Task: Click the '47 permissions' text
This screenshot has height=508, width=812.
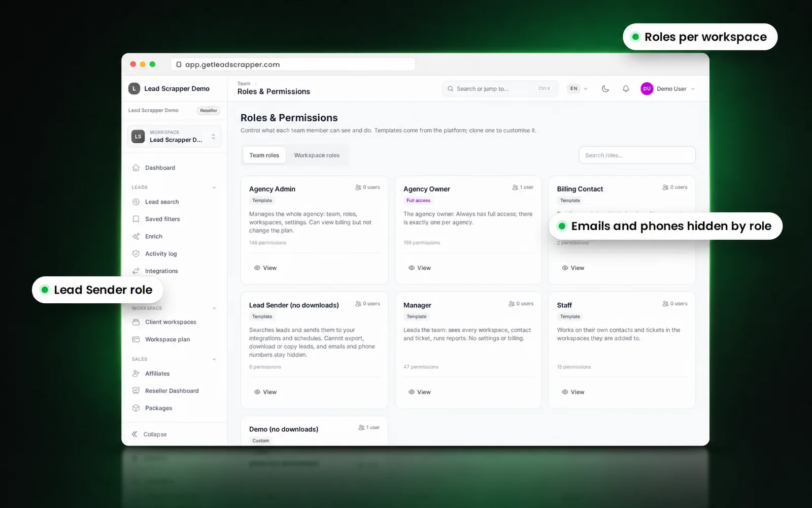Action: click(x=421, y=367)
